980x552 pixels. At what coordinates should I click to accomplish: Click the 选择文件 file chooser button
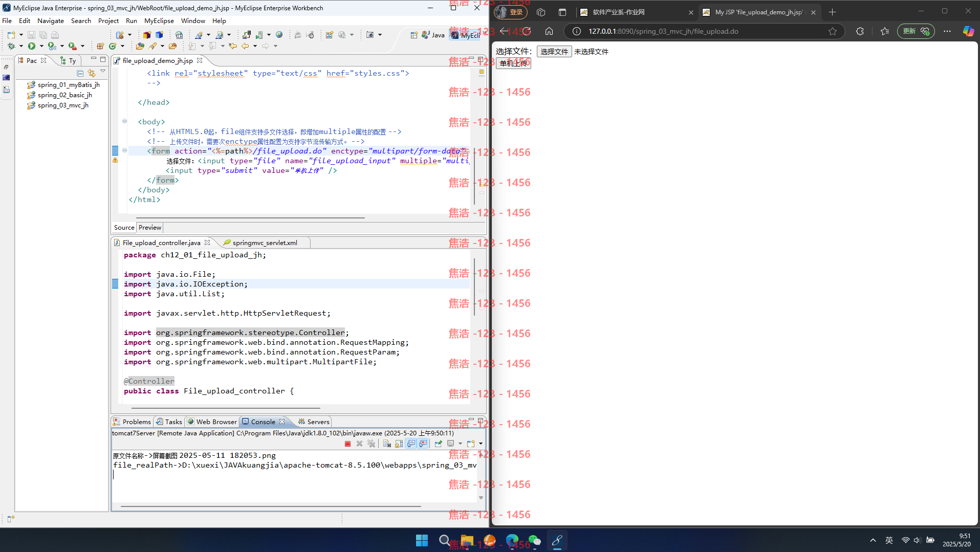coord(554,52)
